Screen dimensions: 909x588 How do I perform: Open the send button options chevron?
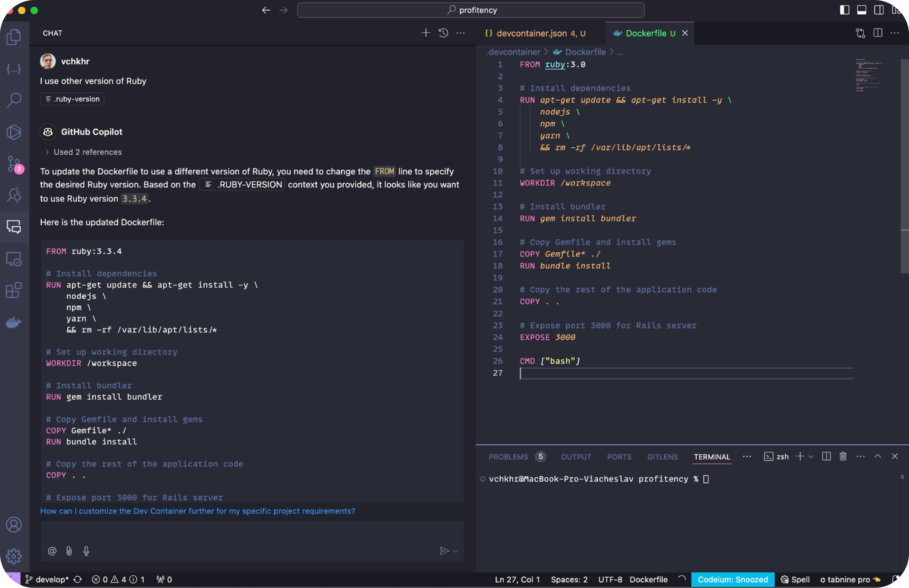coord(455,551)
